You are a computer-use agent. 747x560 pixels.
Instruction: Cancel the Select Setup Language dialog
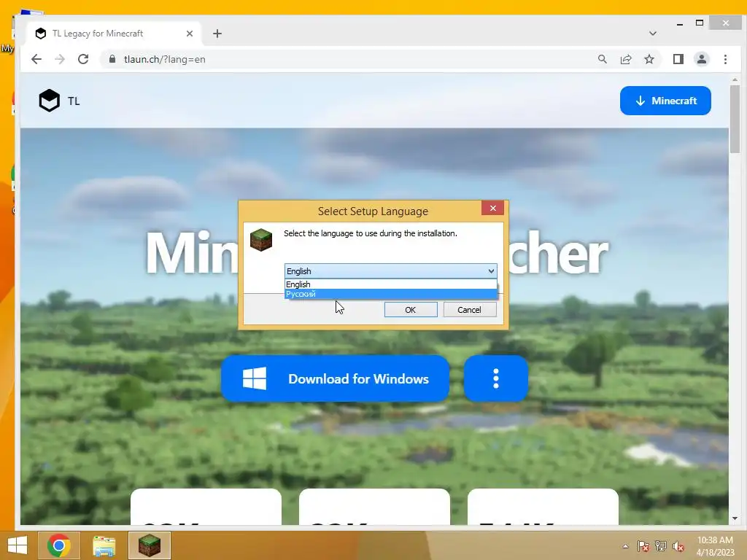click(x=470, y=309)
